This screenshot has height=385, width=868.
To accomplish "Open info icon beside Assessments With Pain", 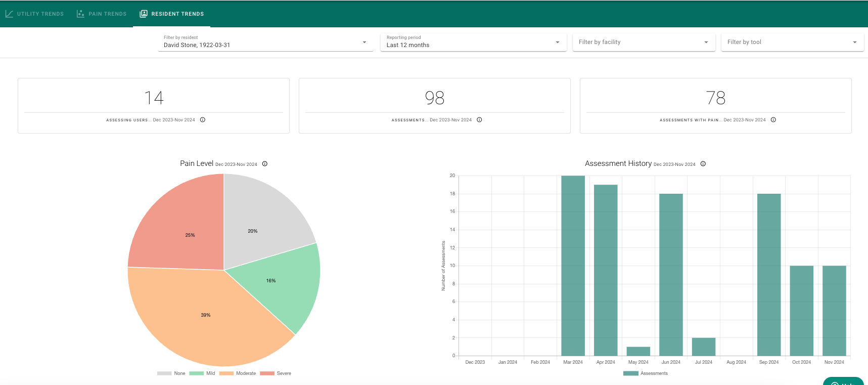I will [773, 120].
